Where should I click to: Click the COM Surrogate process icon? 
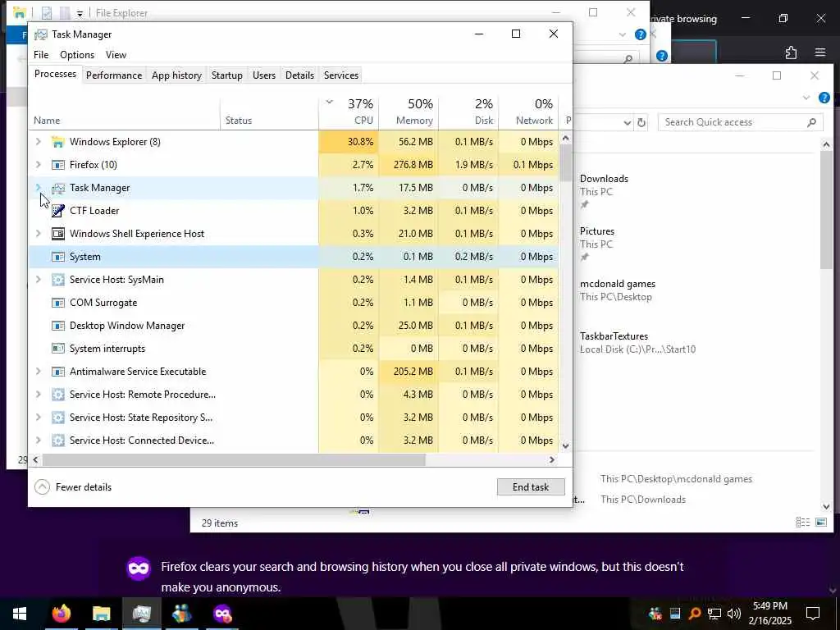[58, 303]
